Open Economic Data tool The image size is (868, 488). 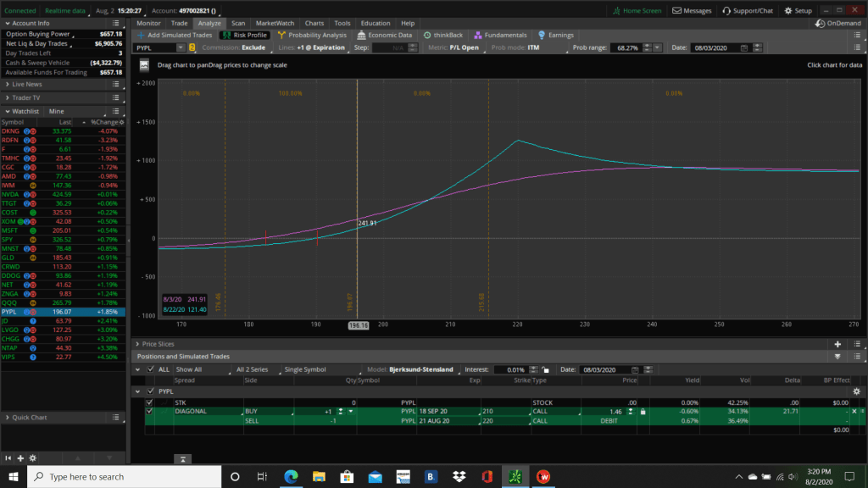coord(362,36)
